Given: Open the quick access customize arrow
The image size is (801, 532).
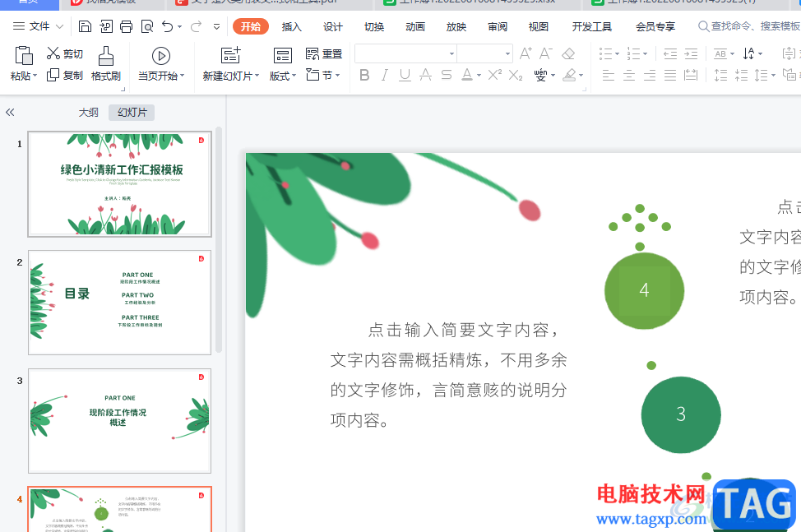Looking at the screenshot, I should (x=216, y=26).
